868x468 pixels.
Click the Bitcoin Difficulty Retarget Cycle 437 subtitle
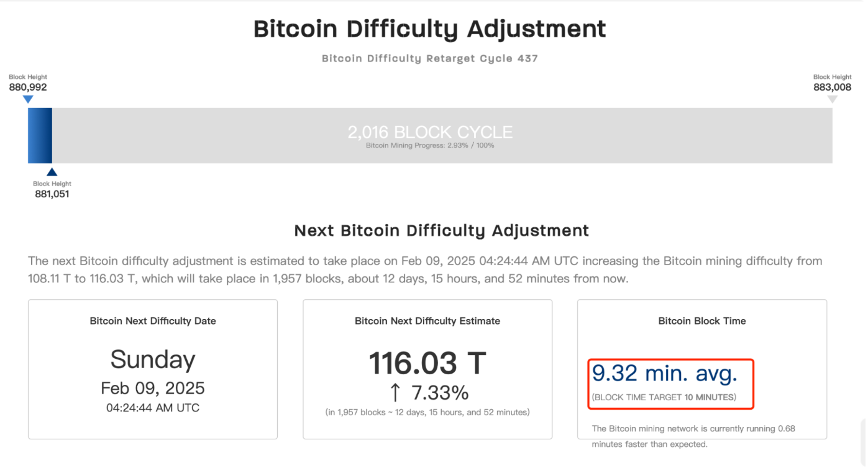pyautogui.click(x=429, y=58)
